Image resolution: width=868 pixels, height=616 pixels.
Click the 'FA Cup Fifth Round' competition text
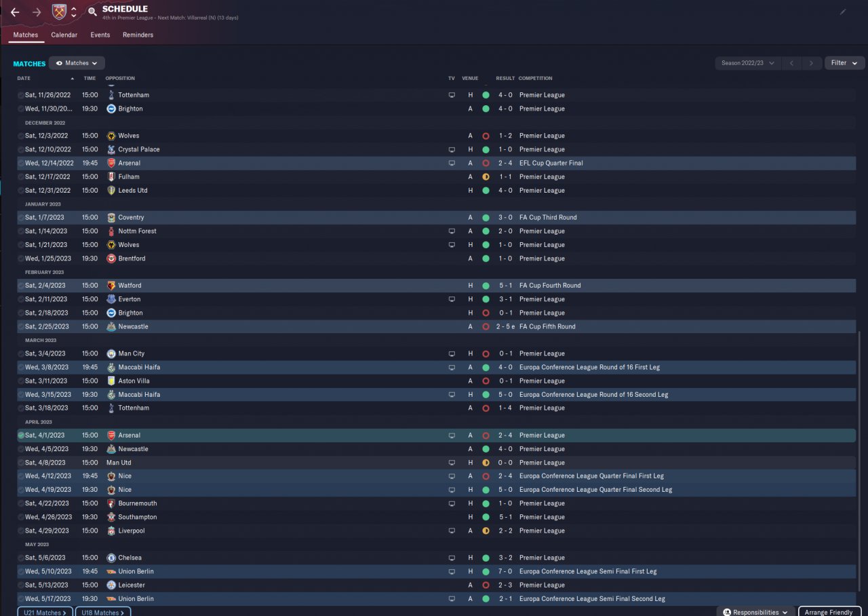(547, 326)
